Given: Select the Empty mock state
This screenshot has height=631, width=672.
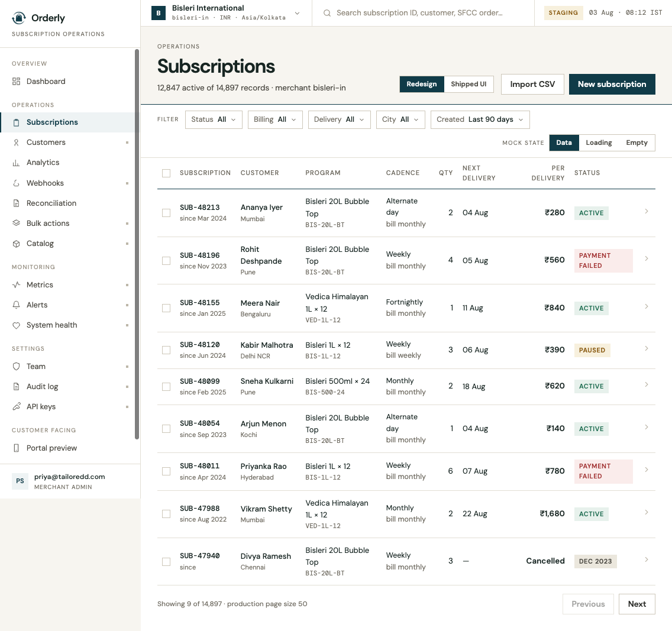Looking at the screenshot, I should pyautogui.click(x=637, y=143).
